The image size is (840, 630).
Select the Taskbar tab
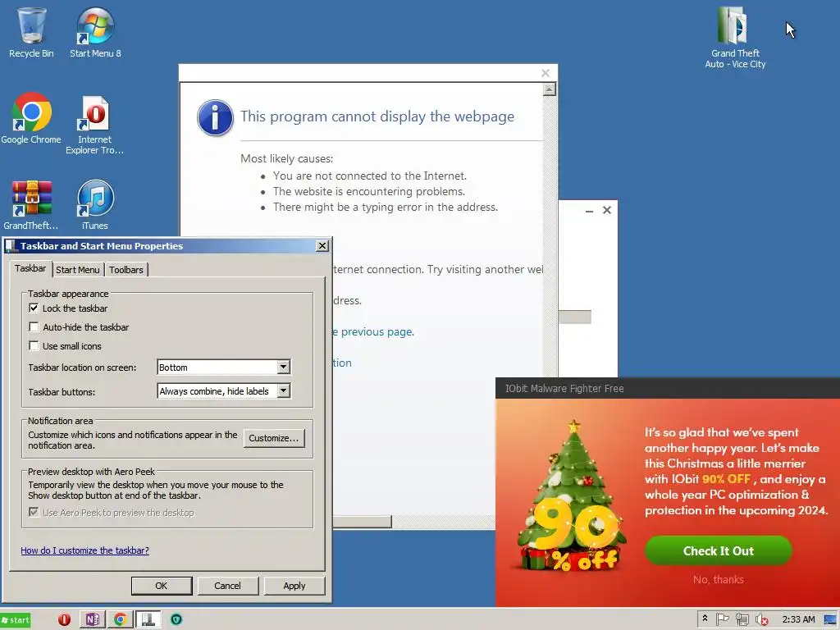[30, 268]
